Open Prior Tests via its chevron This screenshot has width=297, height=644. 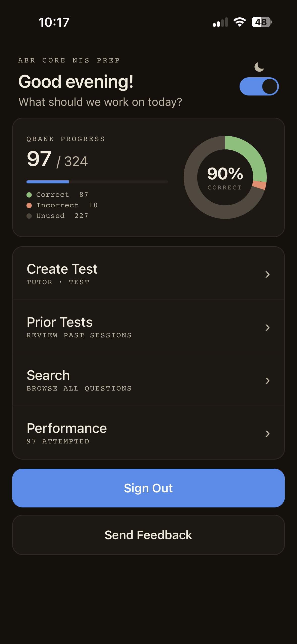[268, 328]
